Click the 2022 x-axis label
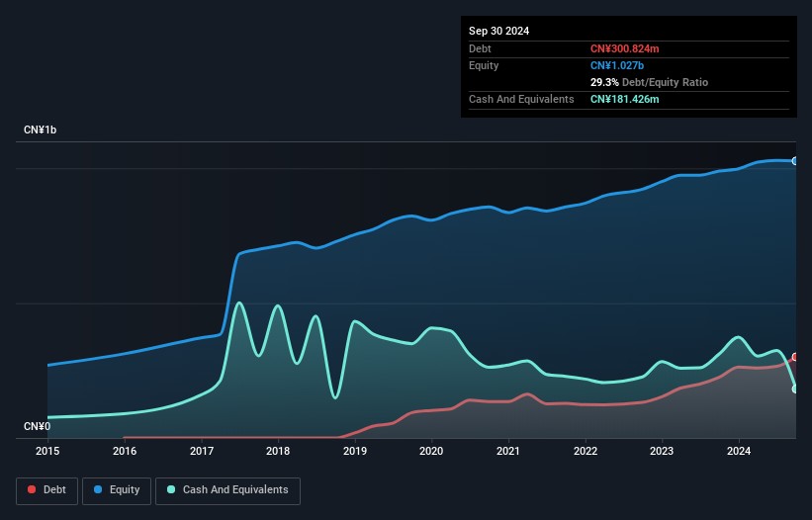Screen dimensions: 812x520 pyautogui.click(x=586, y=451)
